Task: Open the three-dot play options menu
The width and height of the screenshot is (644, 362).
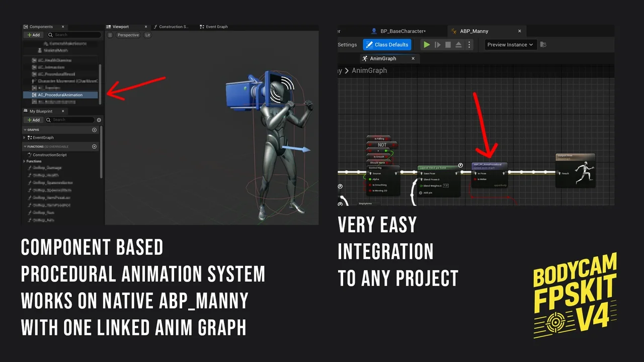Action: pos(469,45)
